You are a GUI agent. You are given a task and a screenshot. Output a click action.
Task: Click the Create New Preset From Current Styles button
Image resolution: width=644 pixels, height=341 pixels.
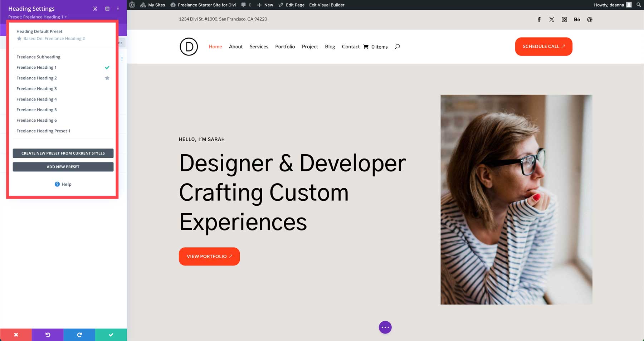coord(63,153)
